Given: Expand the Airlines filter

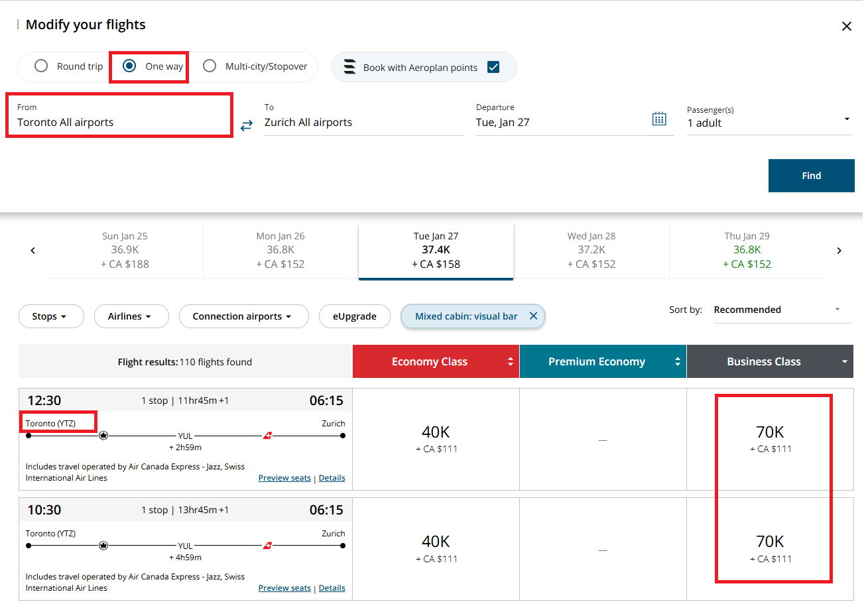Looking at the screenshot, I should point(131,316).
